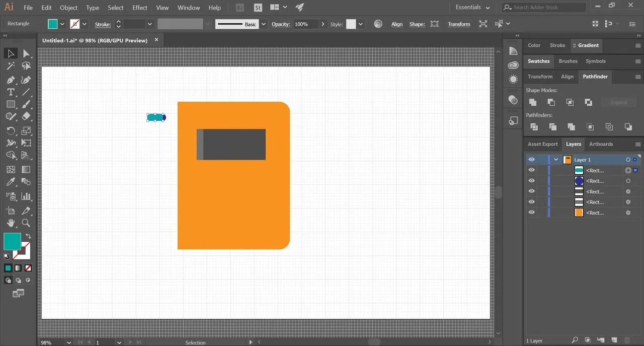Toggle visibility of orange rectangle sublayer

pos(531,213)
